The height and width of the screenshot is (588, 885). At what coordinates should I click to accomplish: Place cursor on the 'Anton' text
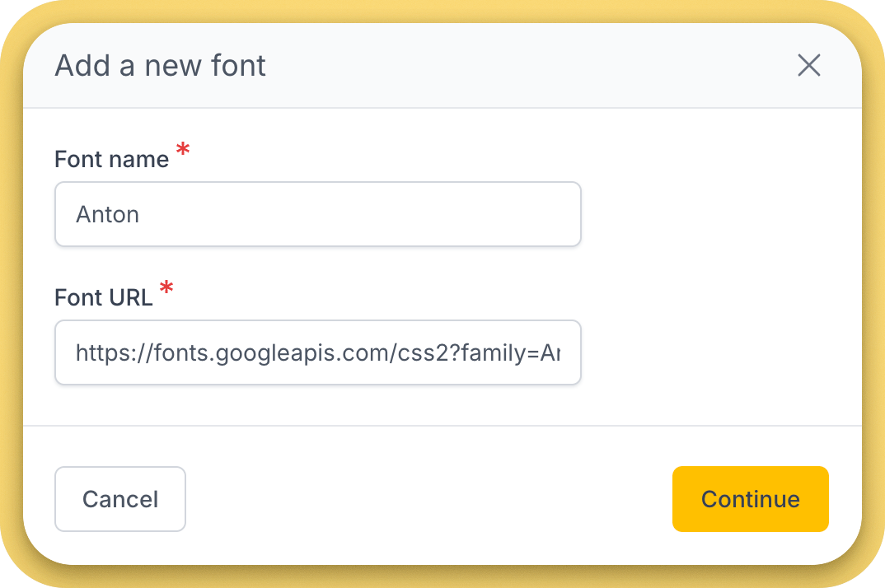tap(107, 215)
